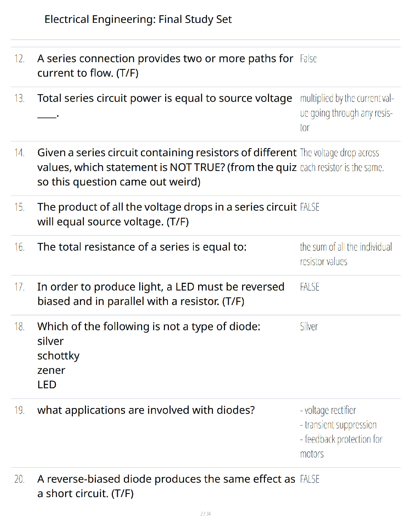
Task: Click the 'FALSE' answer for question 17
Action: (310, 287)
